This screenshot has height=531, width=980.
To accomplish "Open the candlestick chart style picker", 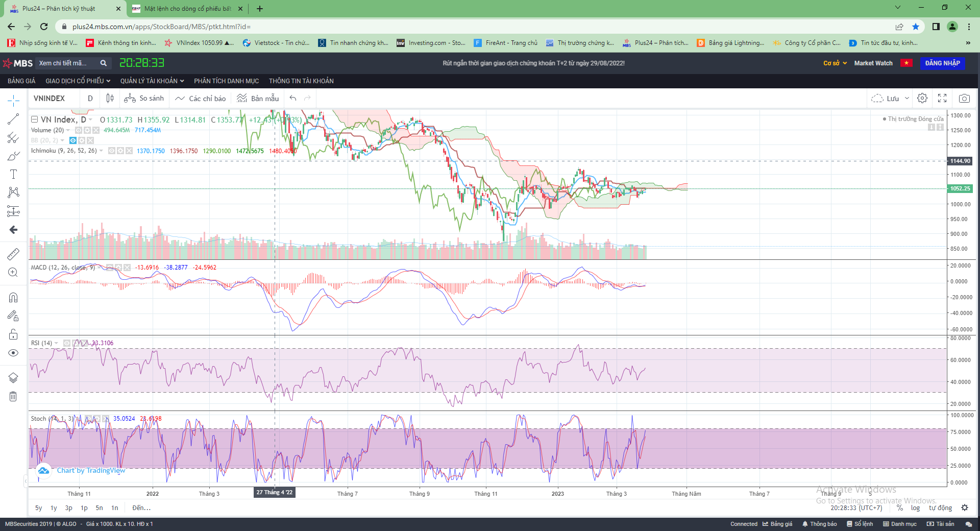I will 110,98.
